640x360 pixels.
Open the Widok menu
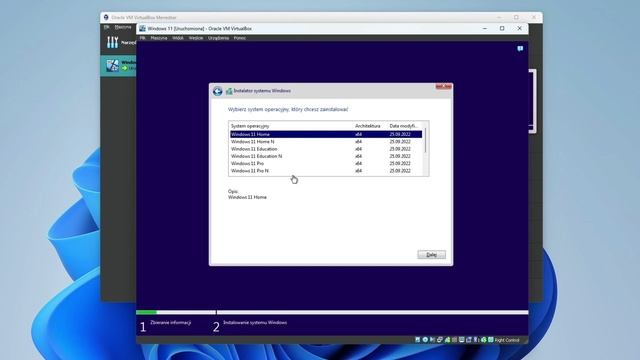coord(178,38)
